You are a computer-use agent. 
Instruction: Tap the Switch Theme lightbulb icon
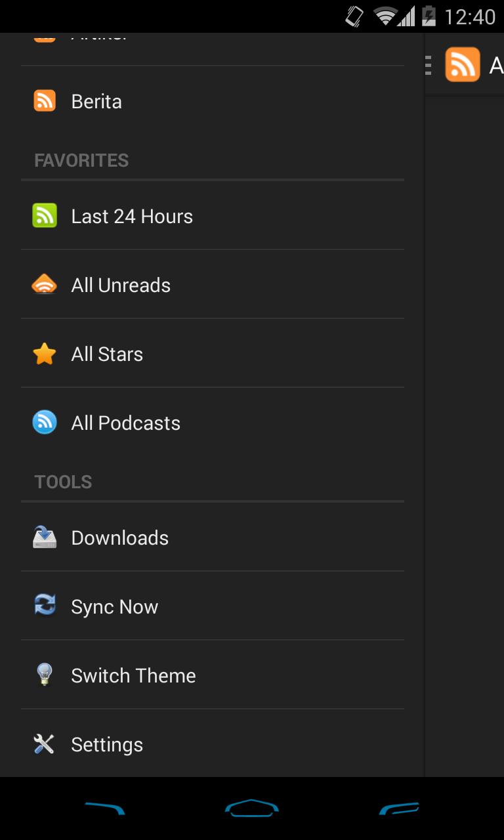(45, 675)
